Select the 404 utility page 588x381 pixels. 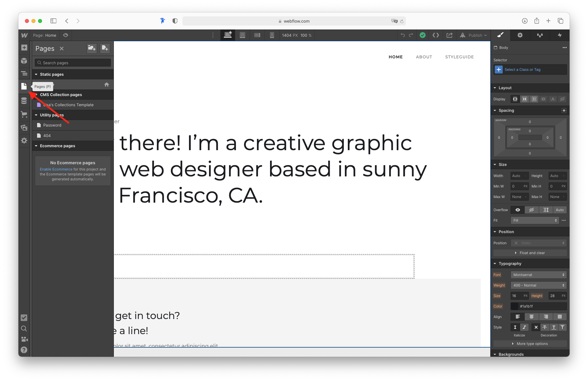tap(47, 135)
